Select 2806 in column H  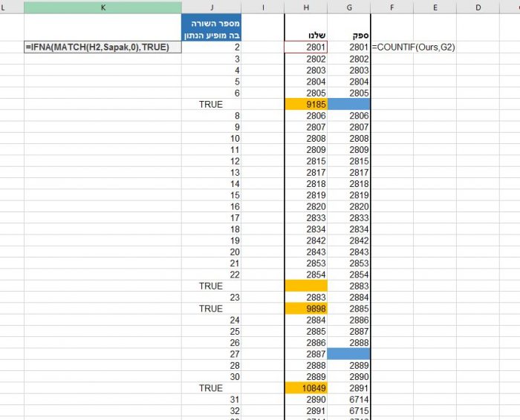pyautogui.click(x=306, y=116)
